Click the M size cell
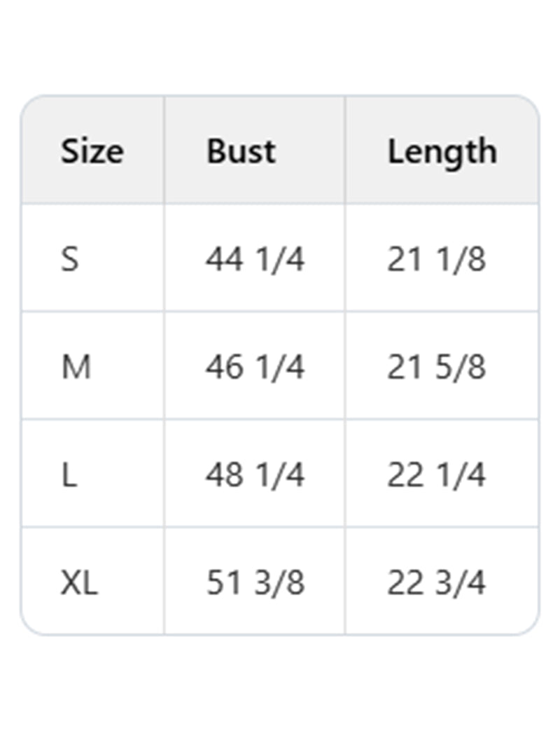Image resolution: width=560 pixels, height=735 pixels. pyautogui.click(x=76, y=367)
